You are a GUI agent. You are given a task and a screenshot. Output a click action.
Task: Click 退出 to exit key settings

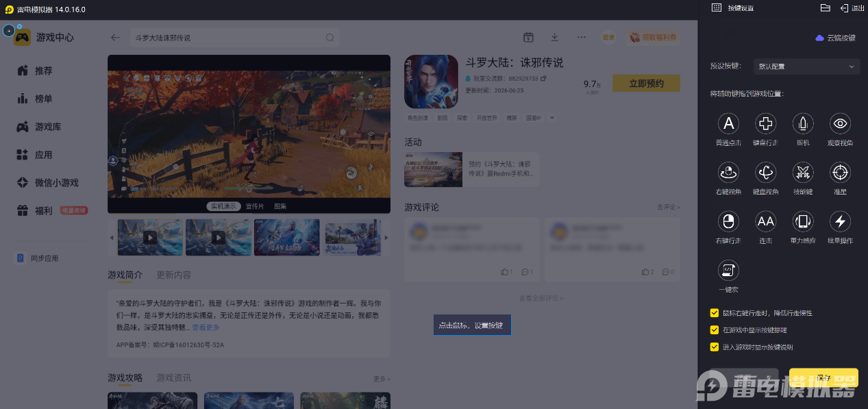tap(852, 8)
